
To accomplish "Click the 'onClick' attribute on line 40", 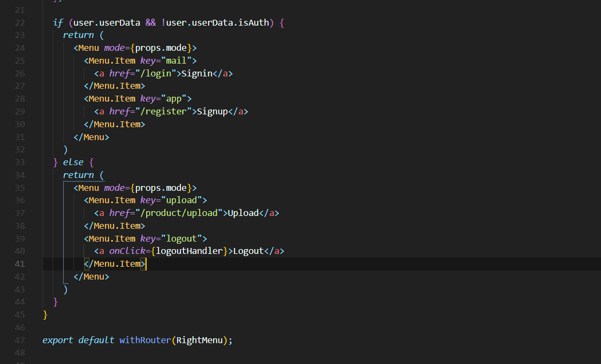I will [x=127, y=251].
